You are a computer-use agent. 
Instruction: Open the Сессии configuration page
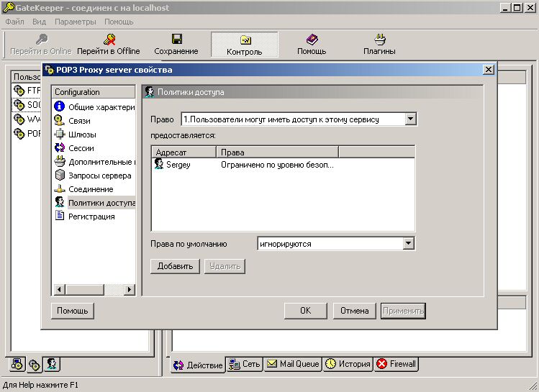coord(81,148)
